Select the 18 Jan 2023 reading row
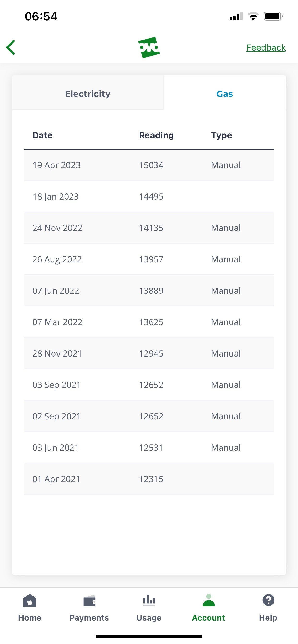 [x=149, y=196]
